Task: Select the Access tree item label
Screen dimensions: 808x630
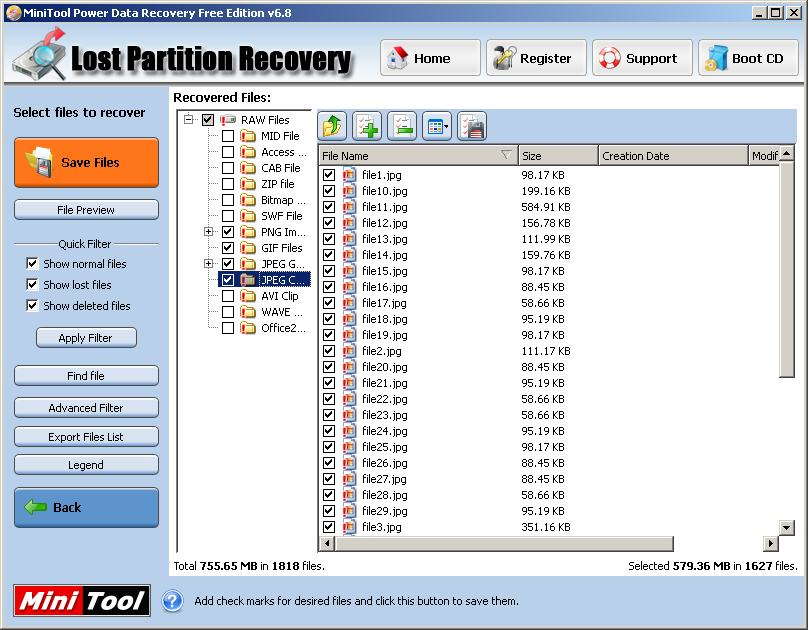Action: coord(283,152)
